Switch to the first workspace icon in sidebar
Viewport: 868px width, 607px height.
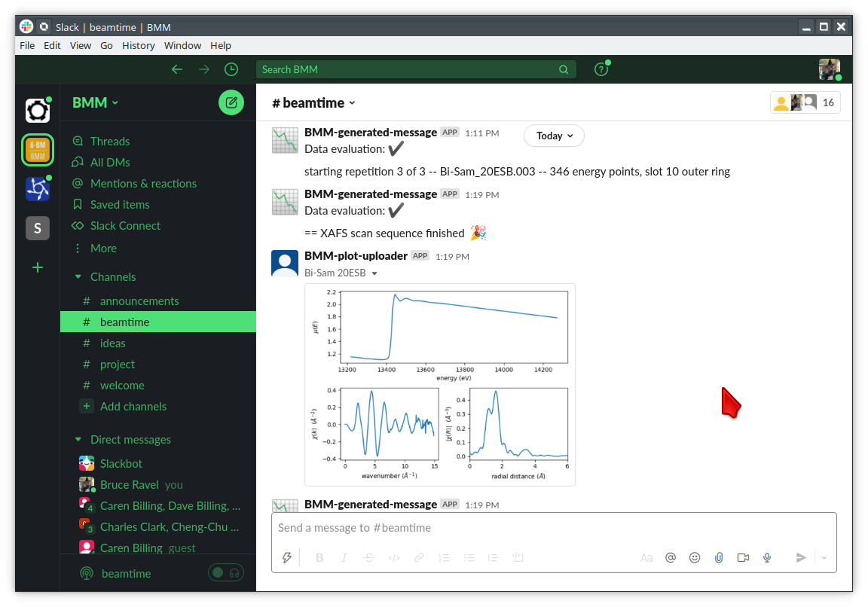[38, 110]
